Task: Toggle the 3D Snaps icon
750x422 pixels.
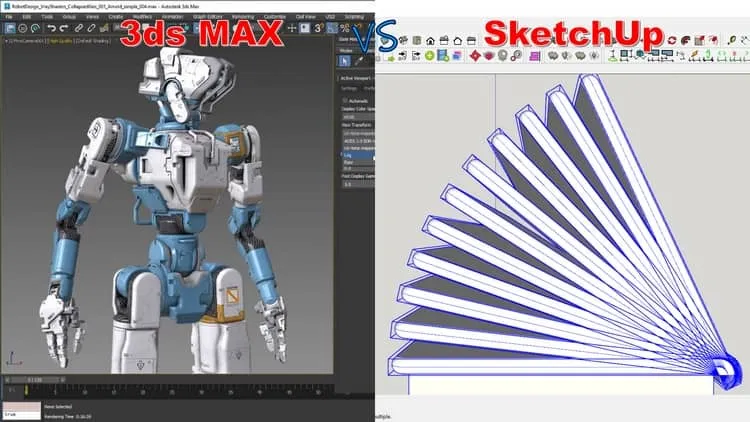Action: click(x=319, y=29)
